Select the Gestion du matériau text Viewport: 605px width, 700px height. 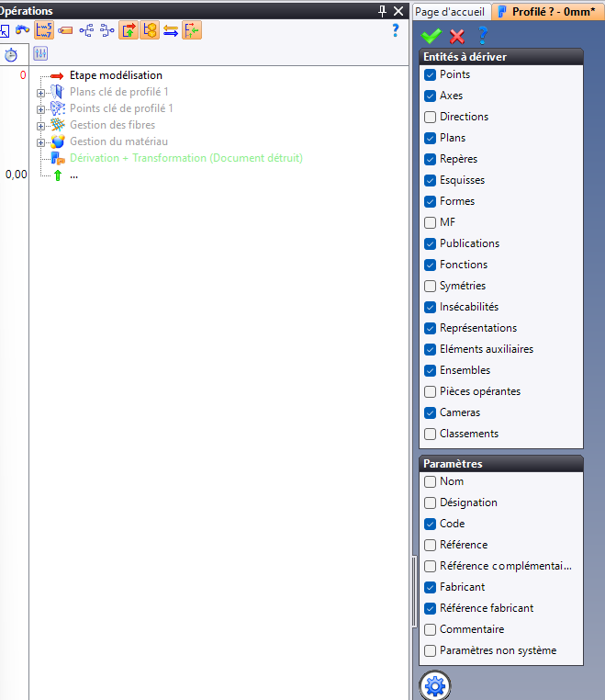(118, 141)
